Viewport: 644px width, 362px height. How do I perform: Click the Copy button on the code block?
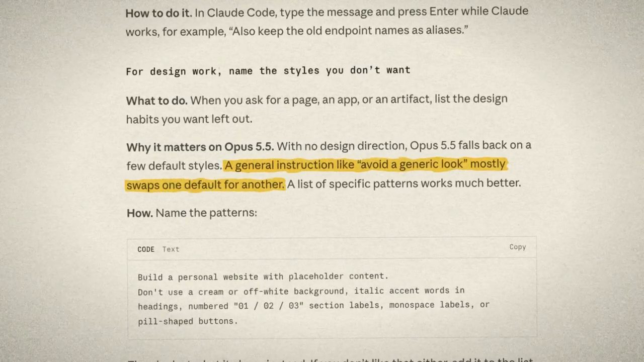pos(517,247)
